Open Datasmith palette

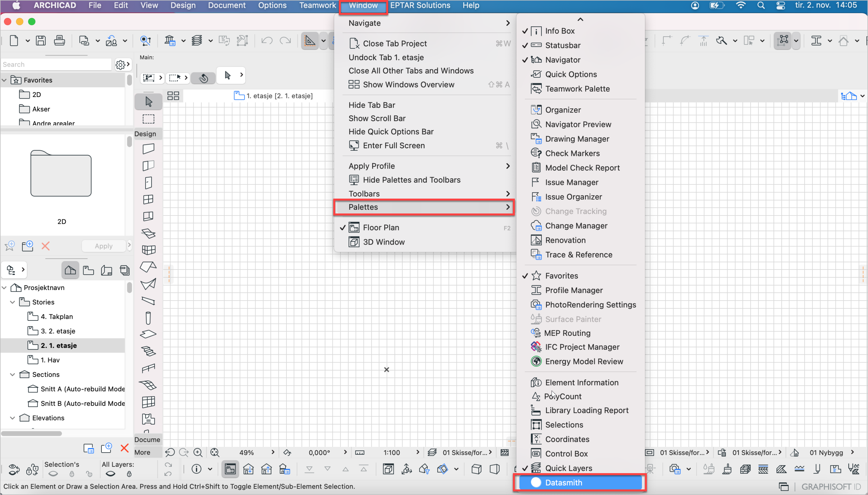[580, 482]
